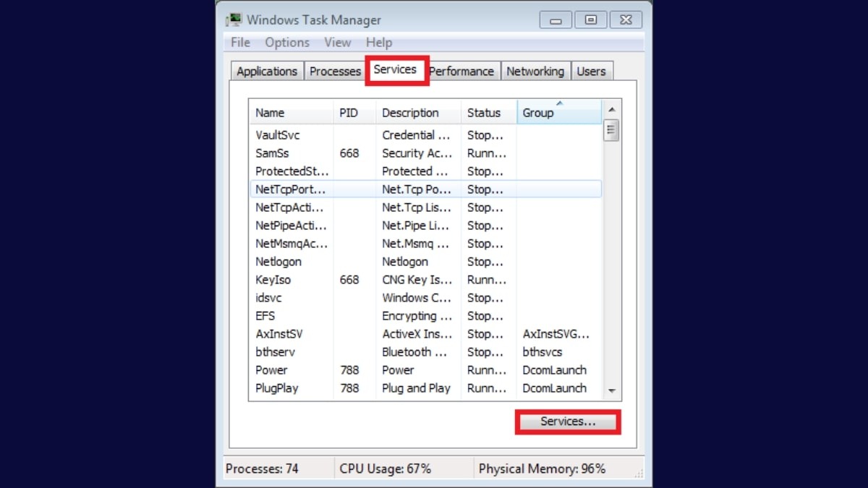Click the Processes: 74 status entry
This screenshot has height=488, width=868.
[x=262, y=468]
